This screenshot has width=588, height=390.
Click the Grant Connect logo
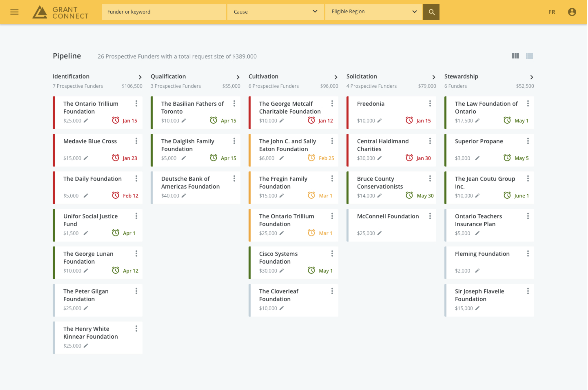pyautogui.click(x=60, y=12)
